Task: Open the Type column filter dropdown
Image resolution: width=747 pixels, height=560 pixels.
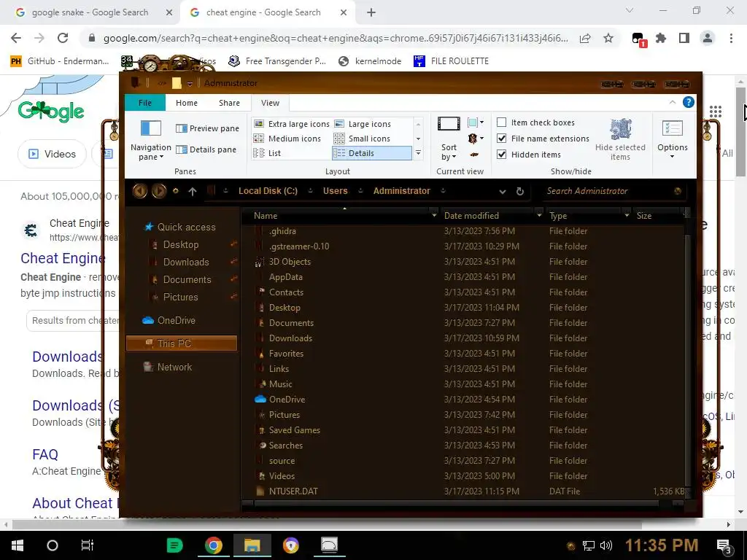Action: tap(627, 216)
